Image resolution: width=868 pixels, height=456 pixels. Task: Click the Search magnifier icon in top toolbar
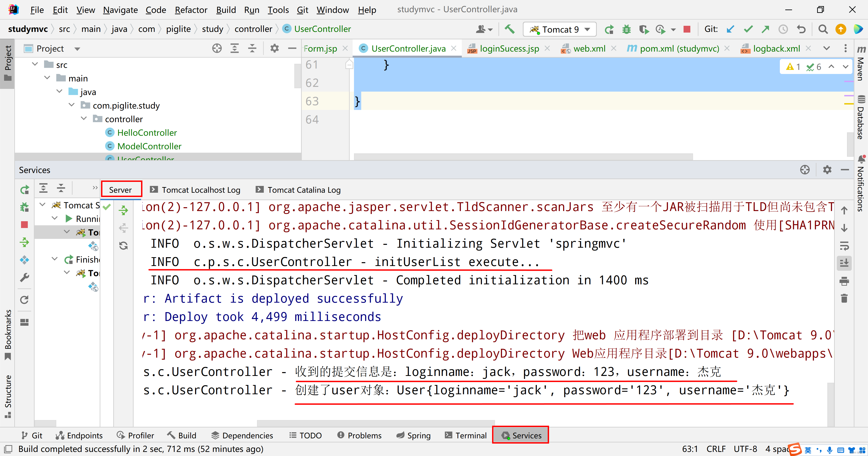tap(822, 29)
